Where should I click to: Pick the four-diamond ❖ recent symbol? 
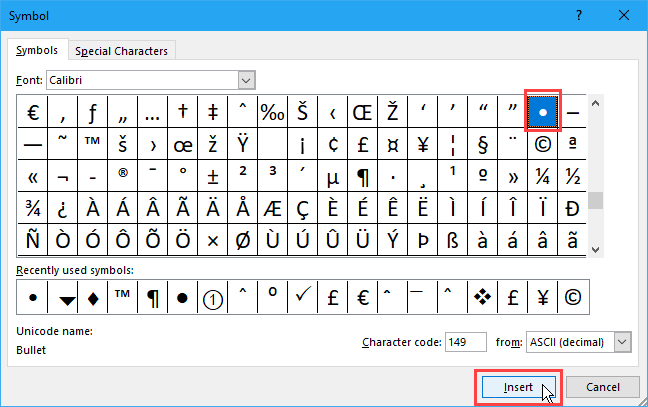click(x=483, y=297)
